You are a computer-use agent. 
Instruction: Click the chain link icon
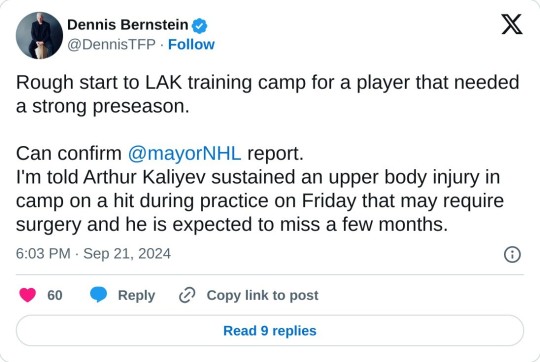coord(187,295)
